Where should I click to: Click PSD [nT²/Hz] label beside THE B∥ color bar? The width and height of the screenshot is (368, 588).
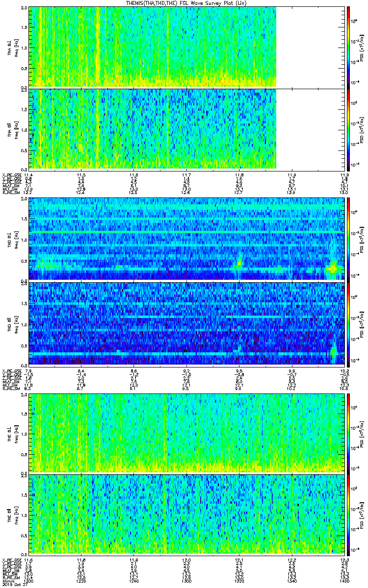(x=361, y=514)
